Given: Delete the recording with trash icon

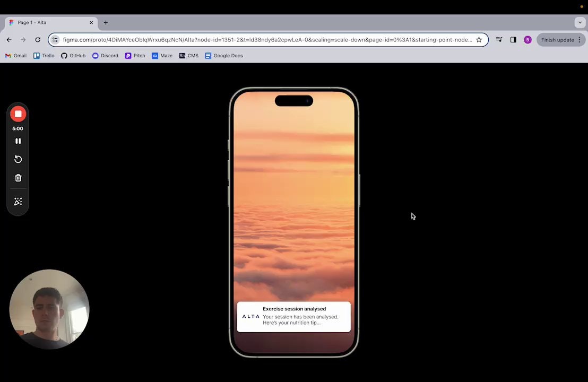Looking at the screenshot, I should [18, 178].
